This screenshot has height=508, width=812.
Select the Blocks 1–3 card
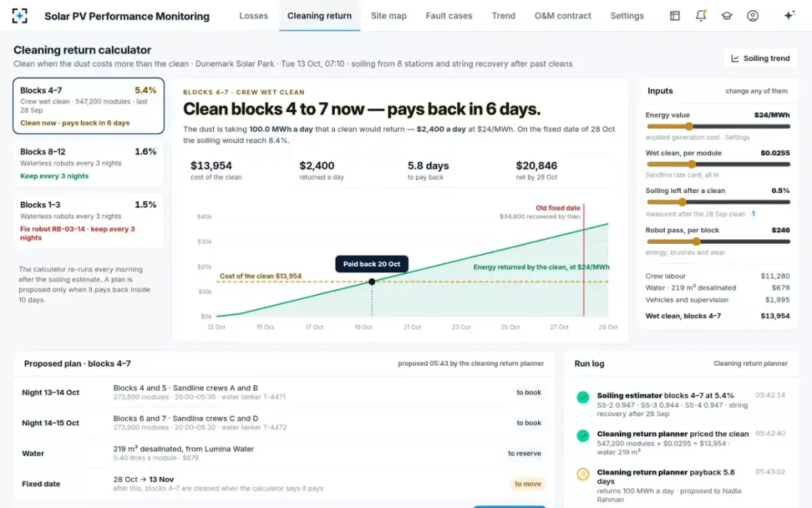[x=88, y=221]
